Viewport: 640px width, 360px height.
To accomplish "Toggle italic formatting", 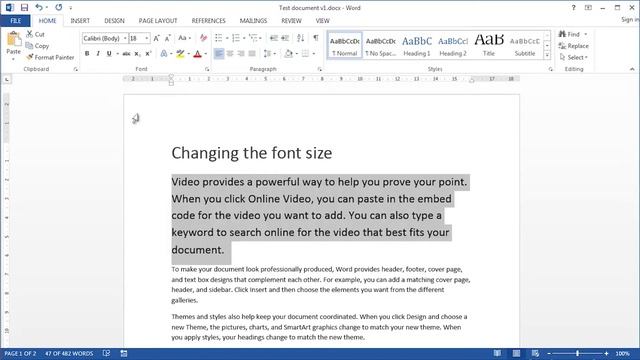I will click(x=98, y=53).
